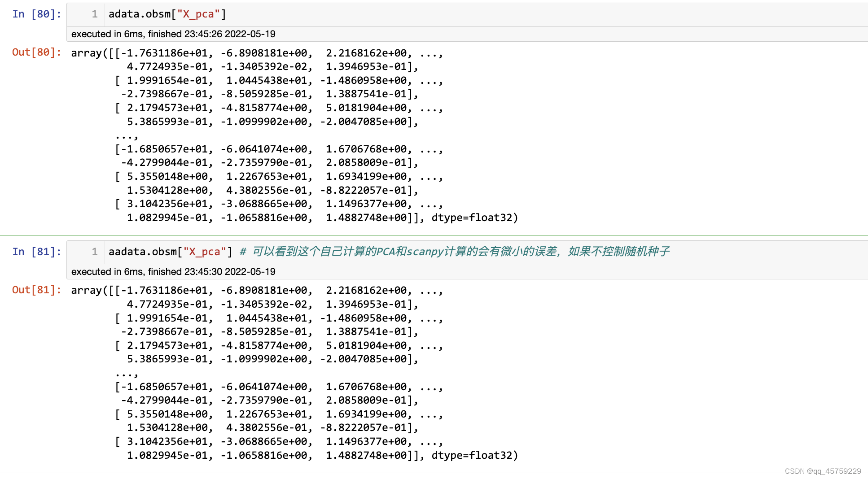Select the Out[80] output label
This screenshot has height=479, width=868.
pos(35,52)
